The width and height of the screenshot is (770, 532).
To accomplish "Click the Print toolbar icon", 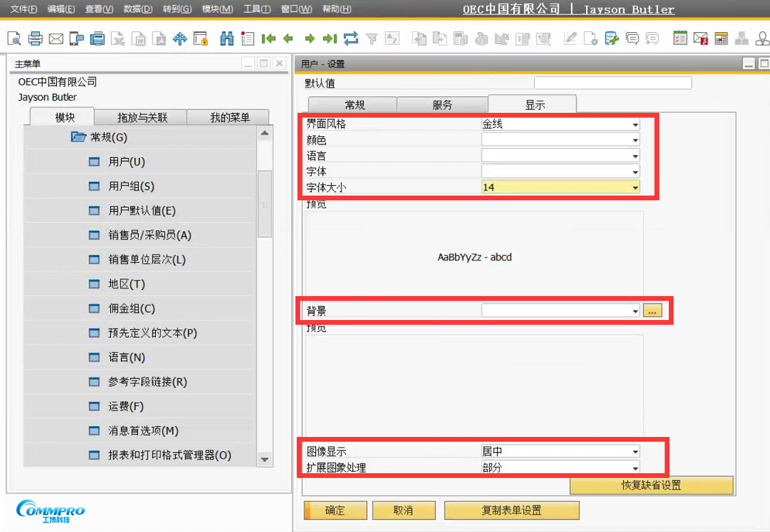I will [x=35, y=38].
